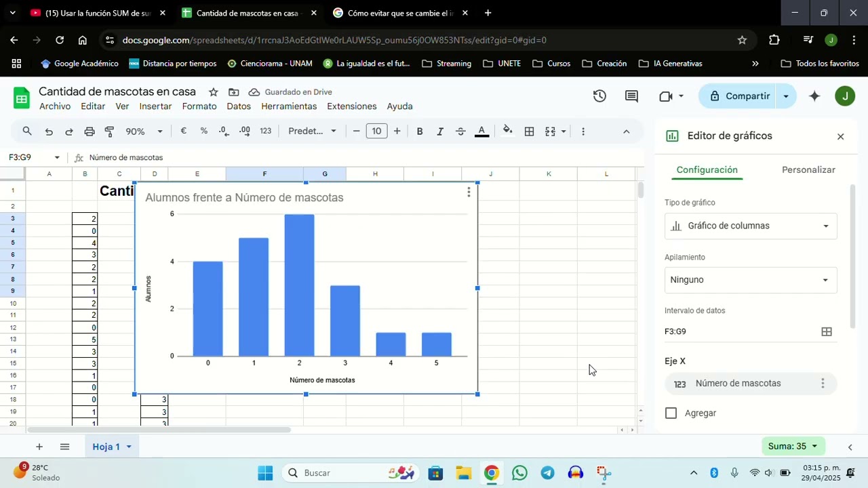Move document to folder icon
Image resolution: width=868 pixels, height=488 pixels.
[x=233, y=92]
